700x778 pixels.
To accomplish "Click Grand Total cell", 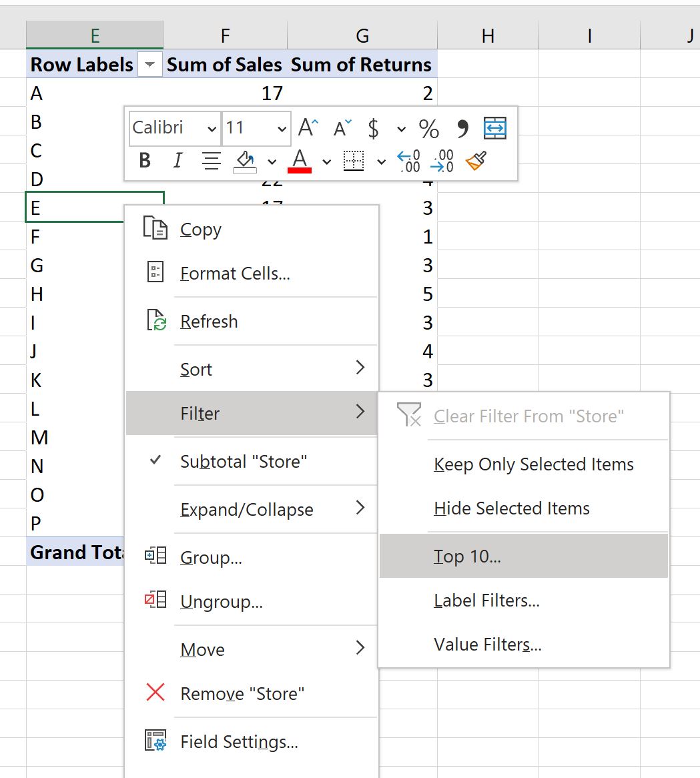I will click(75, 552).
